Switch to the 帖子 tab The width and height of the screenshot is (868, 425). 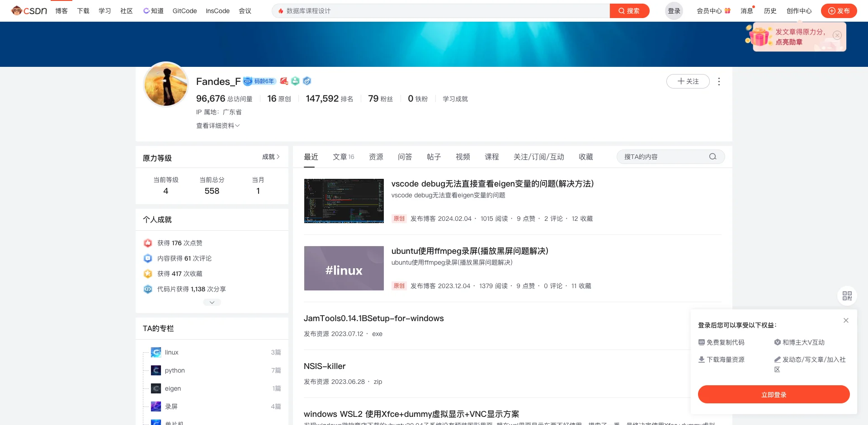click(x=434, y=157)
